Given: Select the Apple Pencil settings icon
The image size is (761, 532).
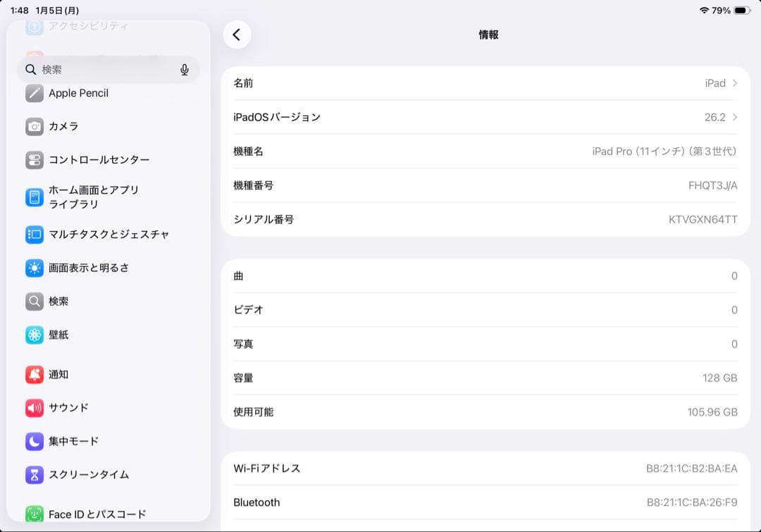Looking at the screenshot, I should pyautogui.click(x=34, y=93).
